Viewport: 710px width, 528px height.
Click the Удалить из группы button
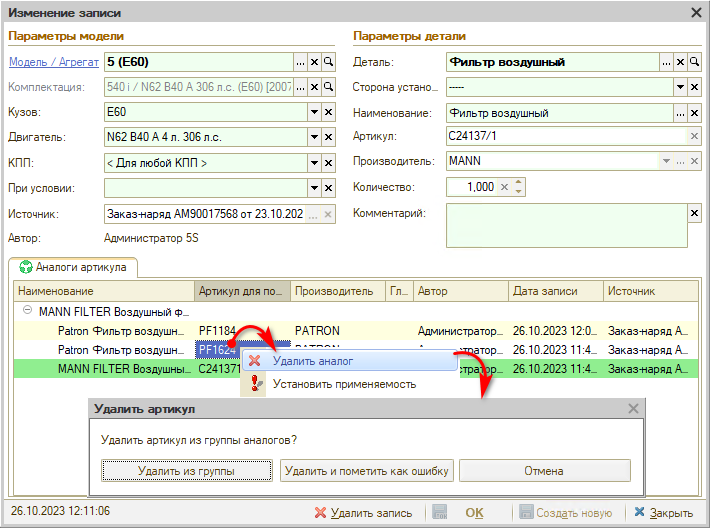pos(187,471)
